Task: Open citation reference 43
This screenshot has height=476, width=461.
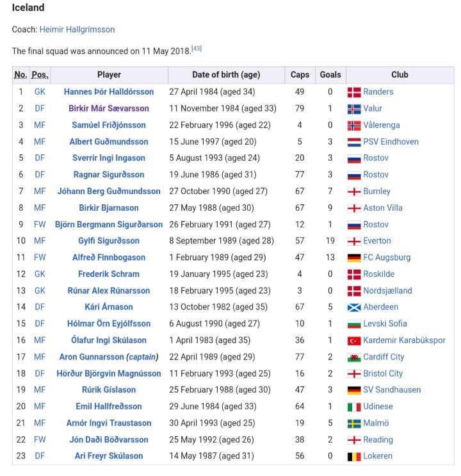Action: pos(197,48)
